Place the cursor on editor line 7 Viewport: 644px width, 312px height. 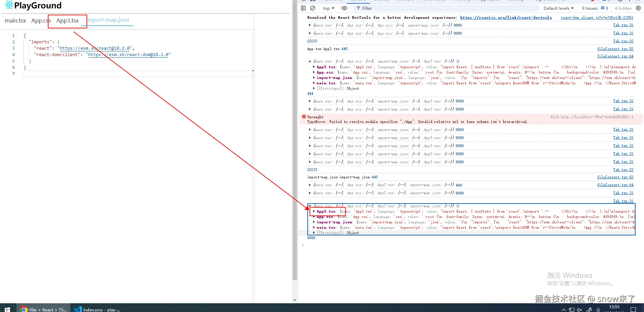(138, 74)
